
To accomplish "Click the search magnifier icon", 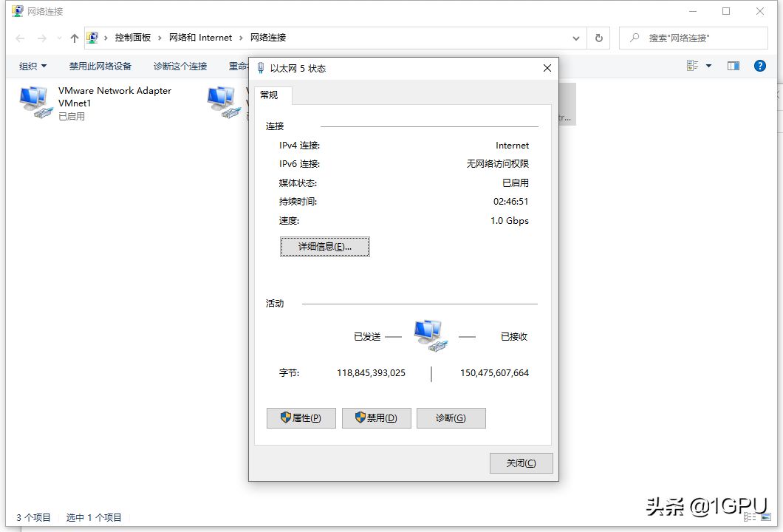I will [x=635, y=38].
